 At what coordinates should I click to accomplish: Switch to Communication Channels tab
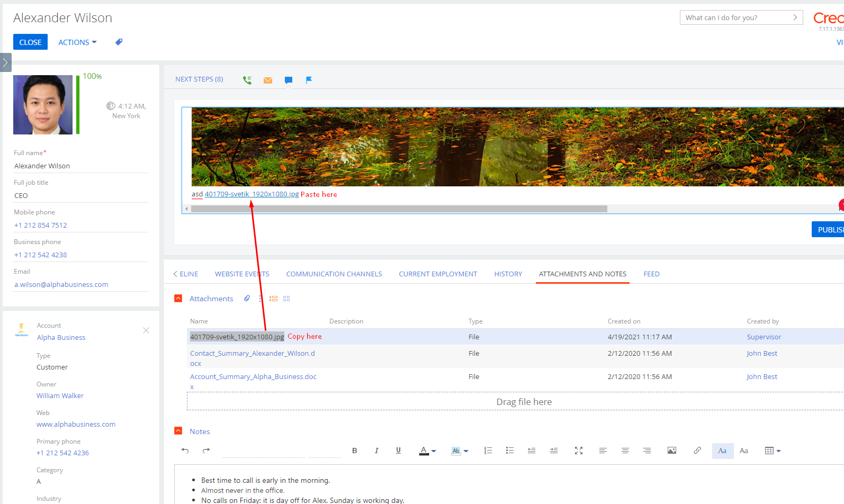pyautogui.click(x=334, y=274)
